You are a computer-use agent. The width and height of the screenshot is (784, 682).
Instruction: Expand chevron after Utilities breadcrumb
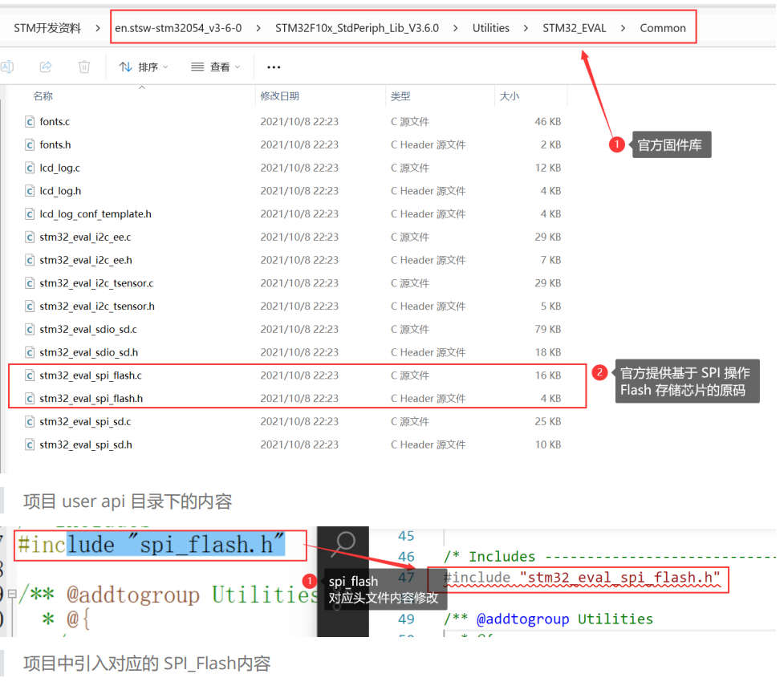point(526,28)
